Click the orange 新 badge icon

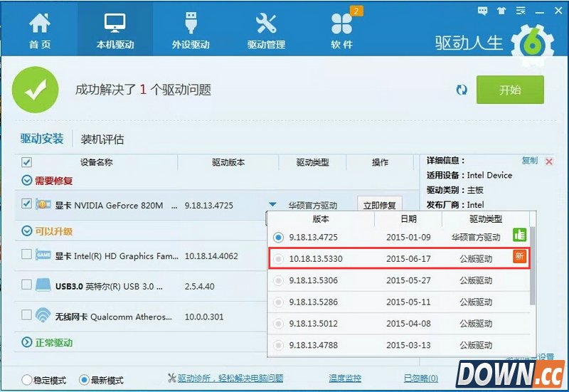tap(519, 257)
